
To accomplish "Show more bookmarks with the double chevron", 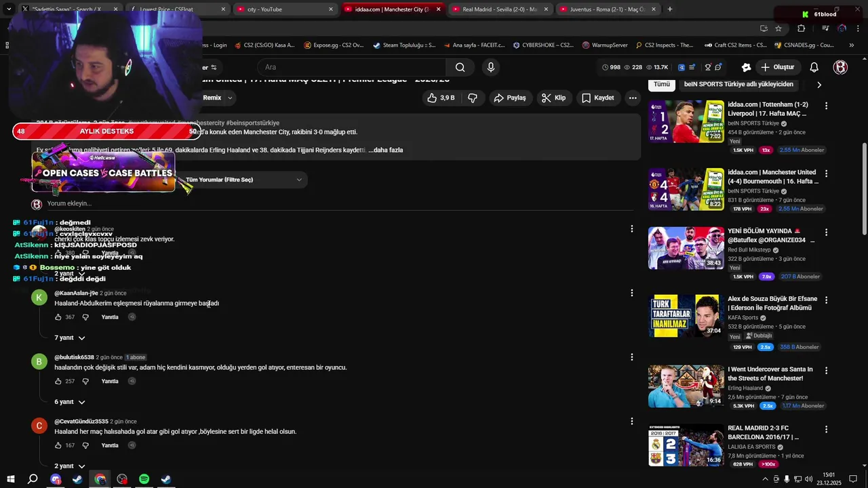I will 852,45.
